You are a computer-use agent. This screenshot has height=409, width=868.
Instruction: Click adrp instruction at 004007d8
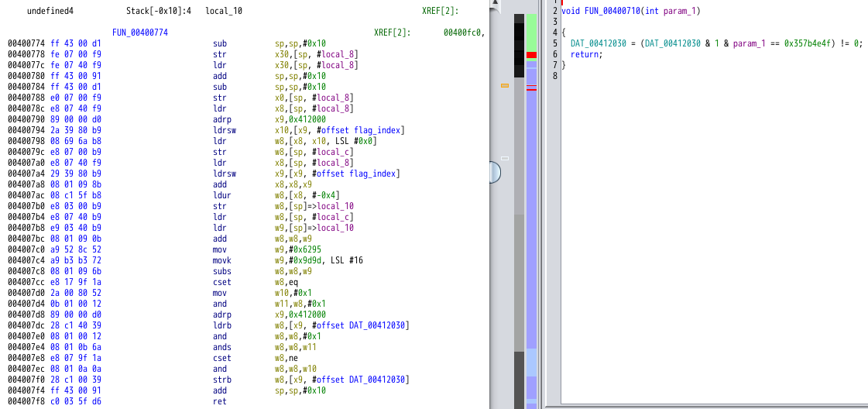pos(222,314)
